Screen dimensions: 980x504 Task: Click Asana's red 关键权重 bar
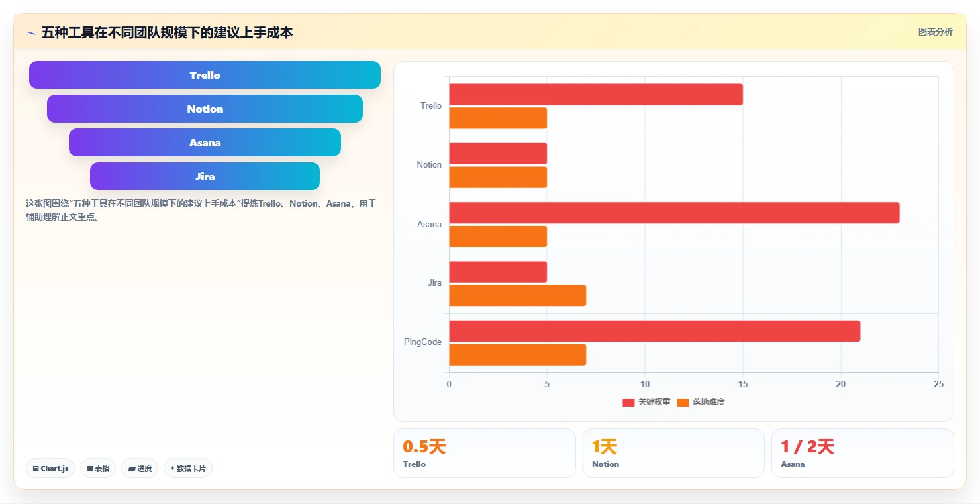(x=674, y=213)
